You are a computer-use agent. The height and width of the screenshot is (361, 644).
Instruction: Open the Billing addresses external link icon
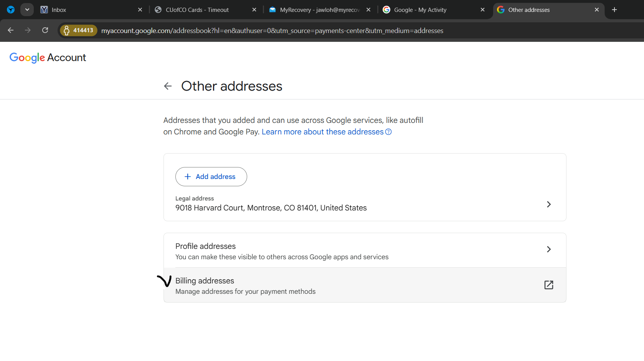(548, 285)
